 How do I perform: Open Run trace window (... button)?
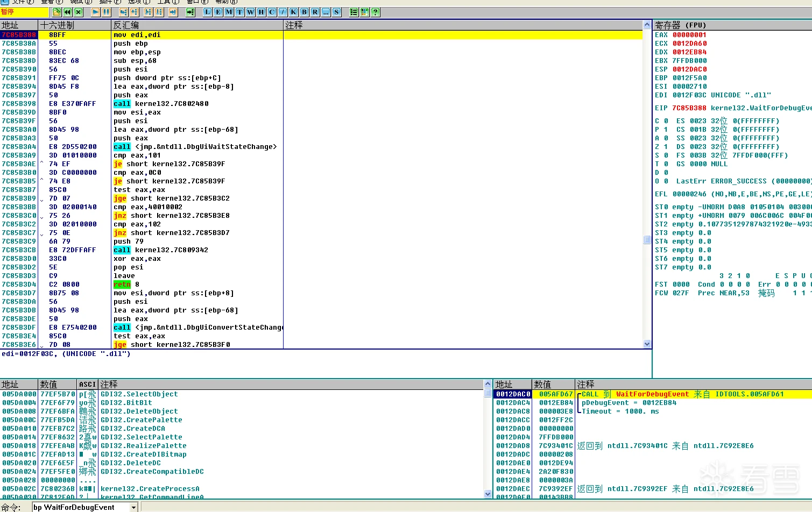[326, 12]
